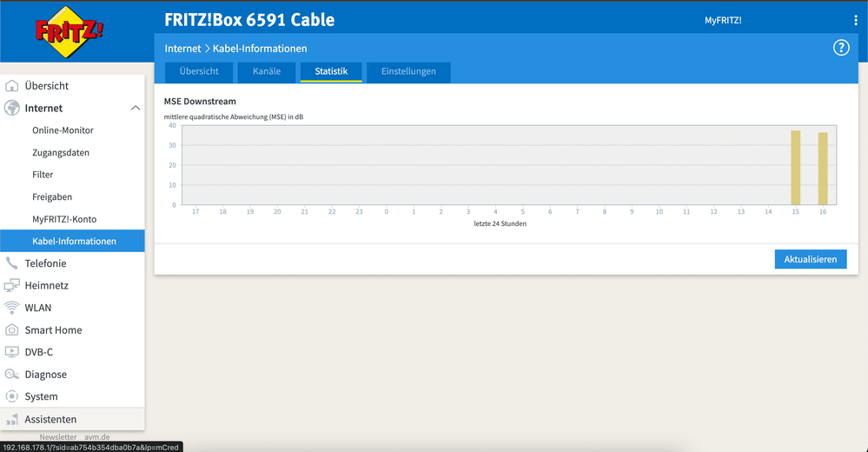Click the Telefonie phone icon
868x452 pixels.
tap(11, 263)
